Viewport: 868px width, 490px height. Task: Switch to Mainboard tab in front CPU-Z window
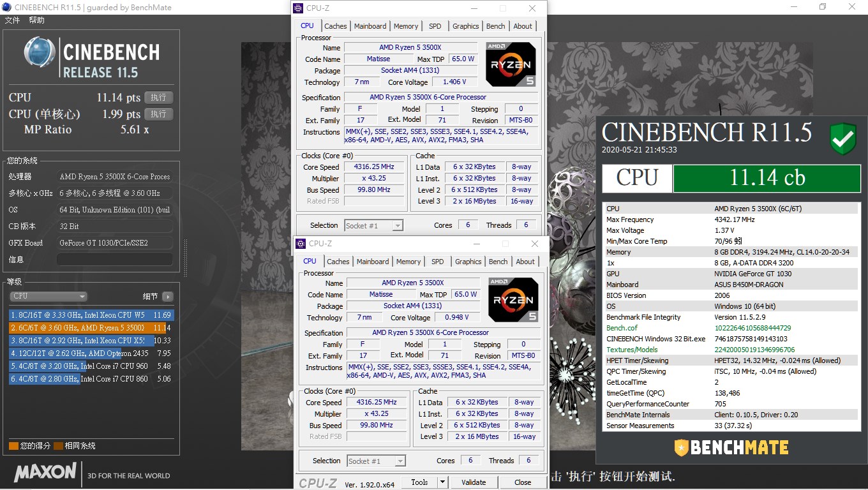click(373, 262)
